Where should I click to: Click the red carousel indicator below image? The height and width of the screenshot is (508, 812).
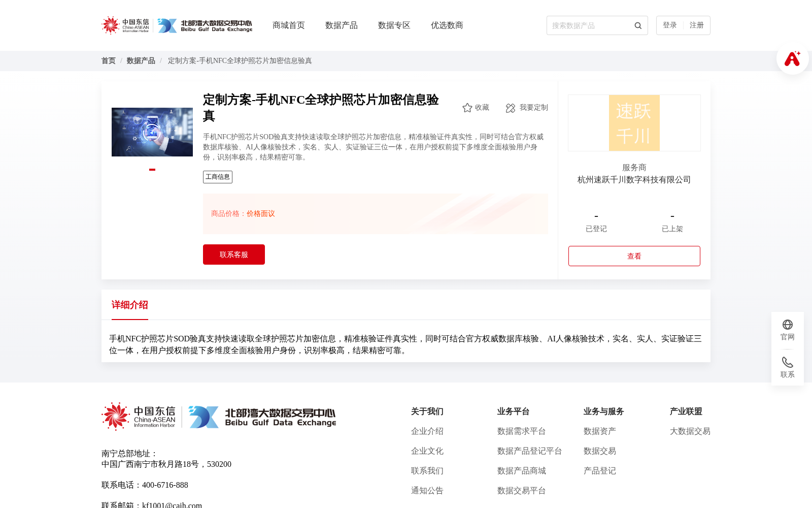coord(152,170)
